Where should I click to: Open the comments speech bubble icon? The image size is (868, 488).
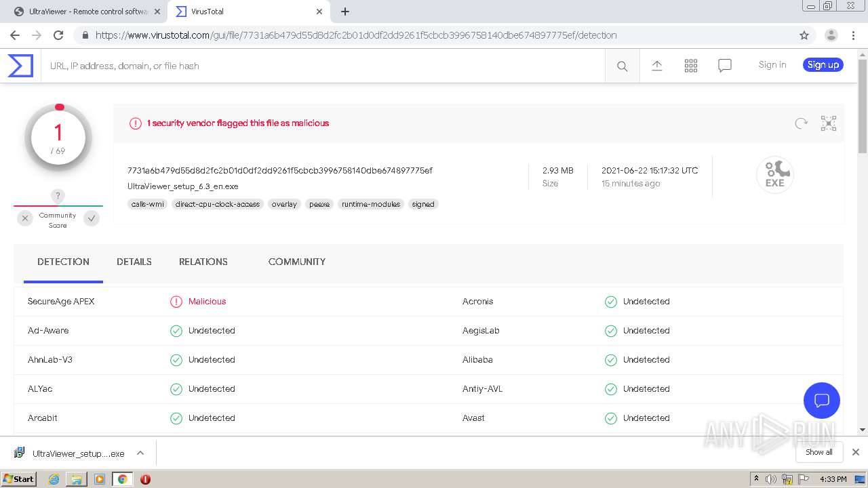(x=724, y=66)
